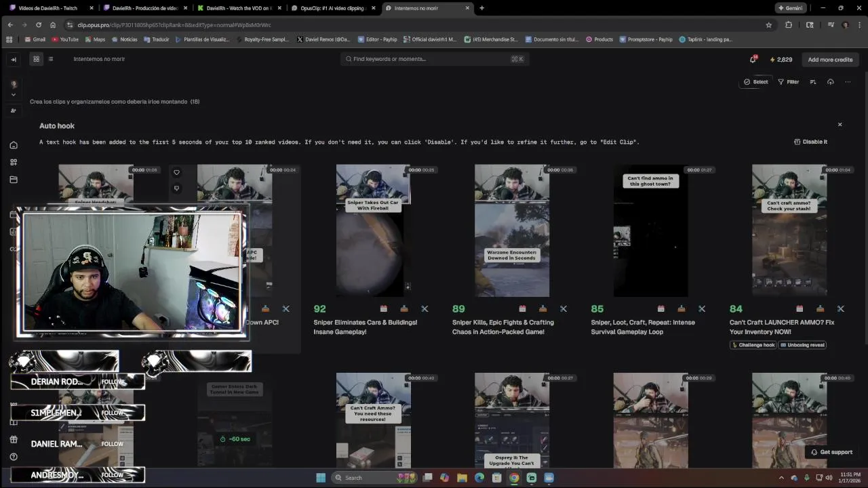This screenshot has height=488, width=868.
Task: Click title 'Sniper, Loot, Craft, Repeat: Intense Survival Gameplay Loop'
Action: (x=643, y=327)
